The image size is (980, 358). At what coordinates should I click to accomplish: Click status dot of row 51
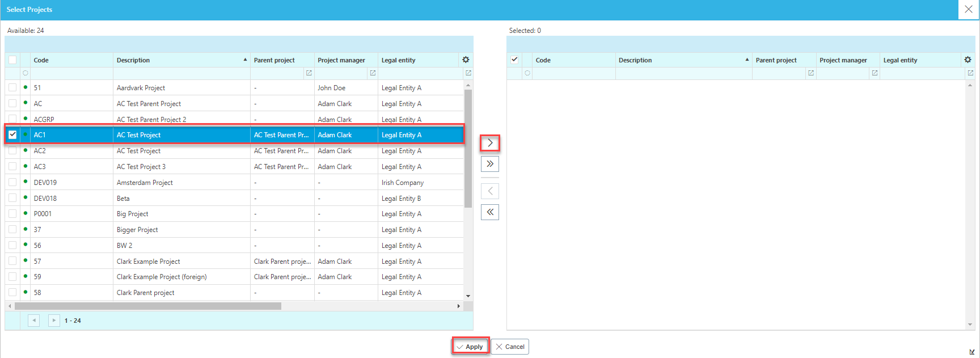point(26,87)
